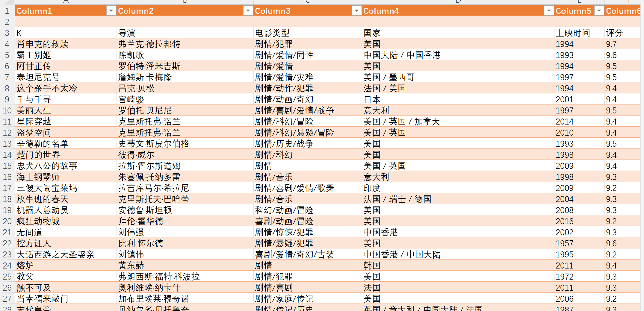This screenshot has width=644, height=311.
Task: Click genre cell 剧情/家庭/传记
Action: click(308, 299)
